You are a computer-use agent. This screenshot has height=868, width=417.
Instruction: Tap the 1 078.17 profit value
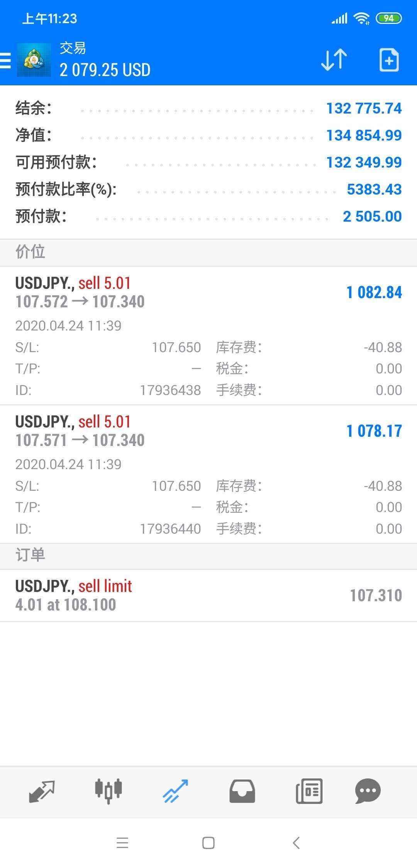(374, 431)
